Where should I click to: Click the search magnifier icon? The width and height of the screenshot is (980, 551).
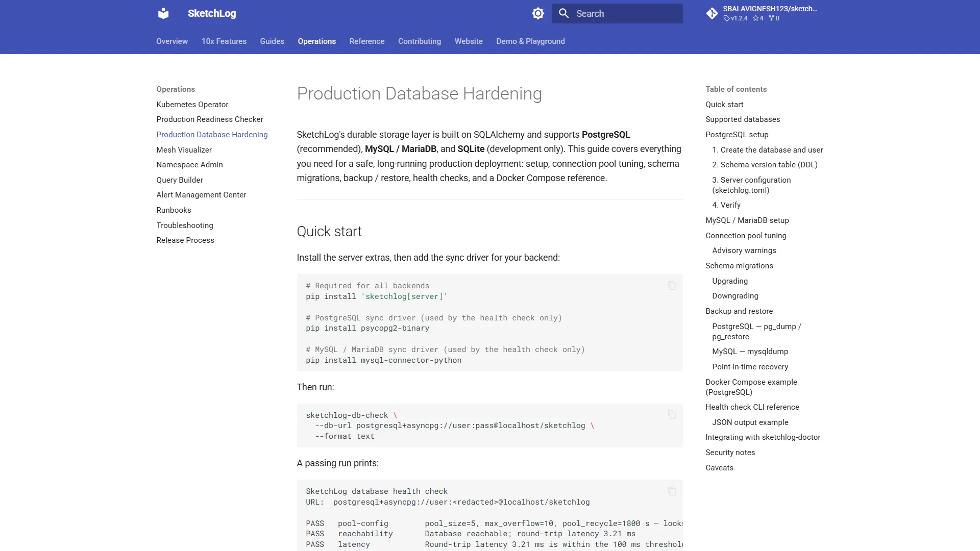(x=563, y=13)
